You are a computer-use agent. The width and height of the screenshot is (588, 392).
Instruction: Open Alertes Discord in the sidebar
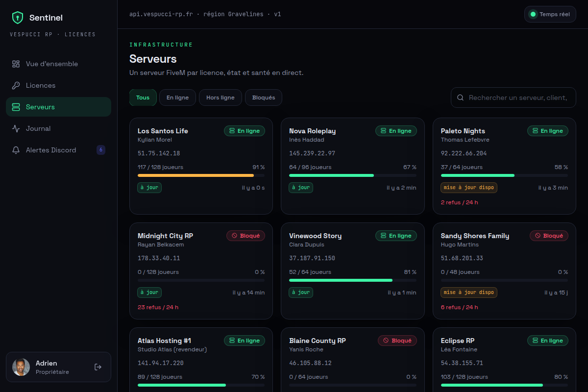coord(58,150)
